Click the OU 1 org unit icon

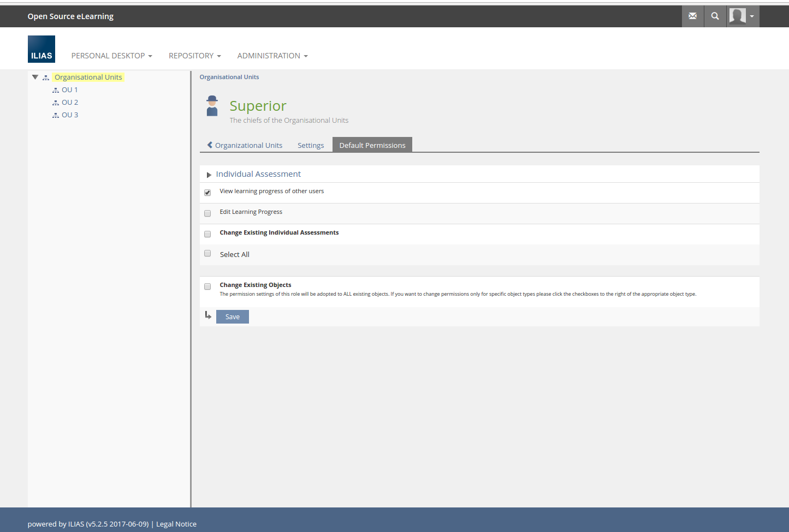coord(56,90)
